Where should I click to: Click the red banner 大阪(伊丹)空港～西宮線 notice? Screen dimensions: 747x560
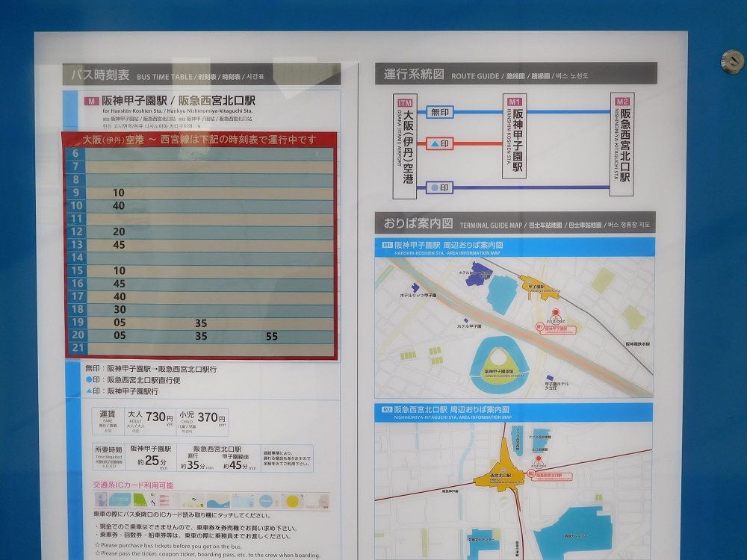[199, 140]
